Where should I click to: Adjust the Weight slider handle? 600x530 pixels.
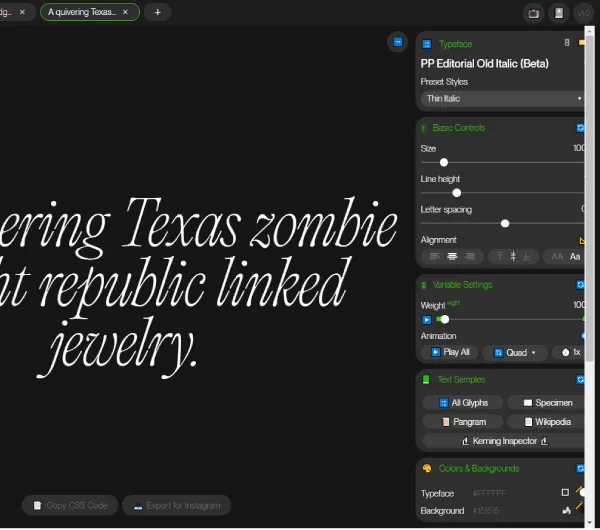pyautogui.click(x=444, y=319)
